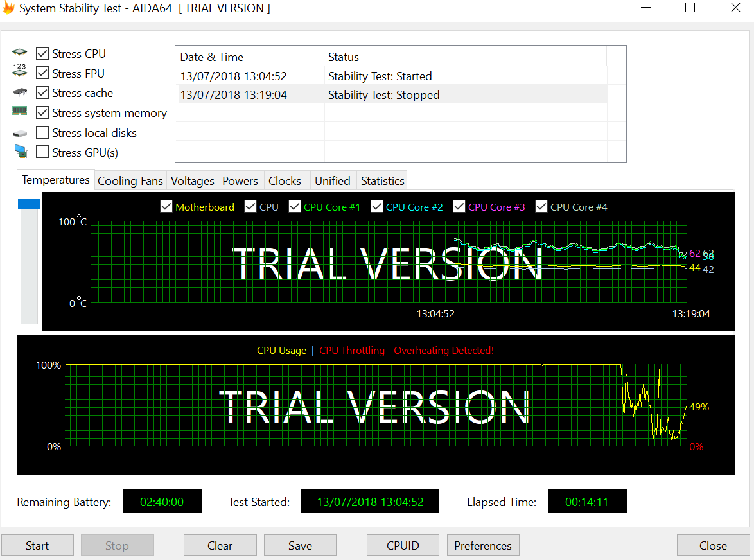Click the blue graph scale slider thumb

(x=29, y=204)
